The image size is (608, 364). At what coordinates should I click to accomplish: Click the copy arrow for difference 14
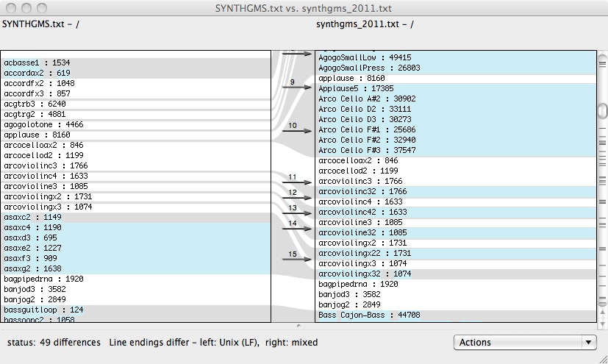click(296, 229)
